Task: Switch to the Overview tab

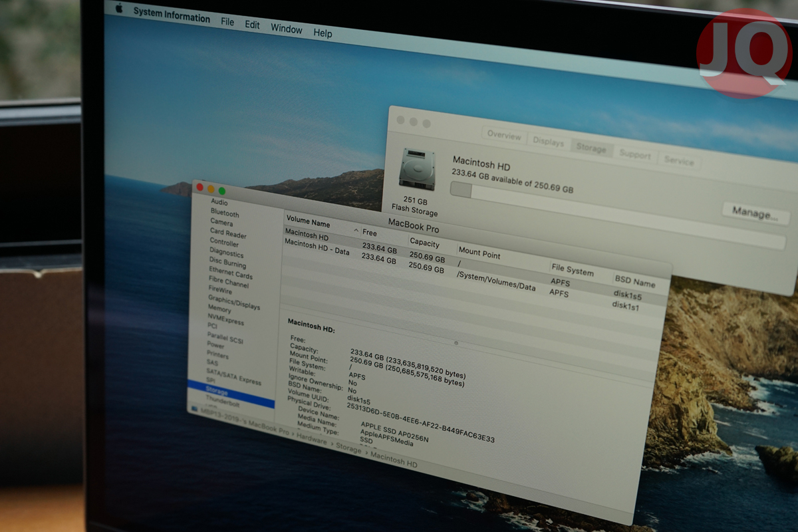Action: pos(504,136)
